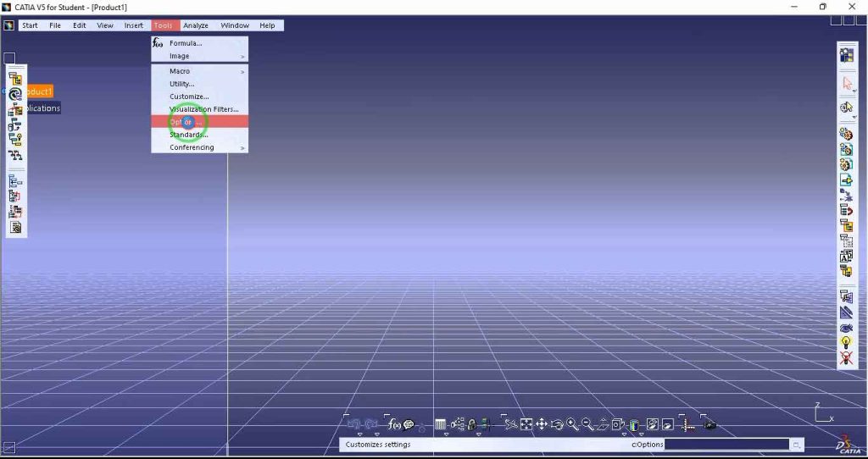Image resolution: width=868 pixels, height=459 pixels.
Task: Click the Zoom Out magnifier icon
Action: [x=587, y=424]
